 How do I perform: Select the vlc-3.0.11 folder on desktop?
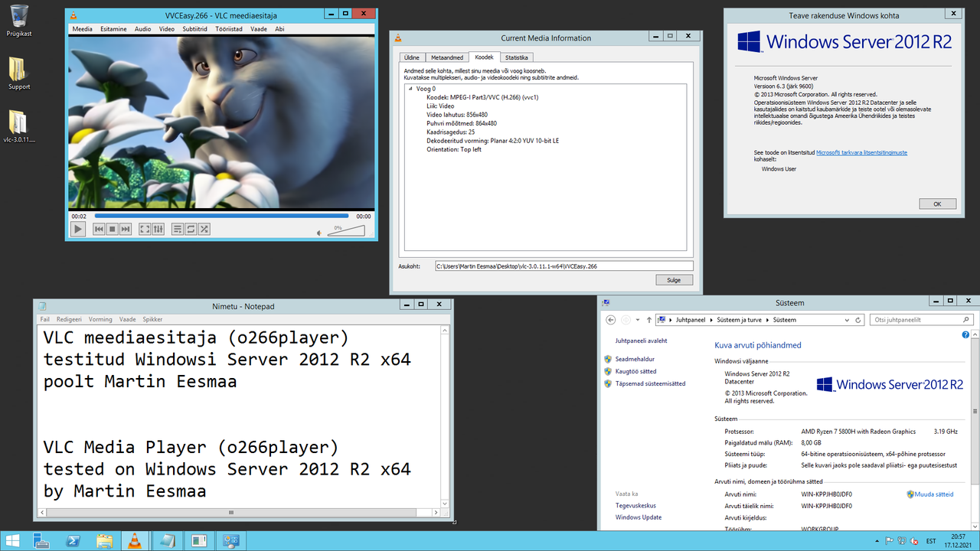pos(19,126)
